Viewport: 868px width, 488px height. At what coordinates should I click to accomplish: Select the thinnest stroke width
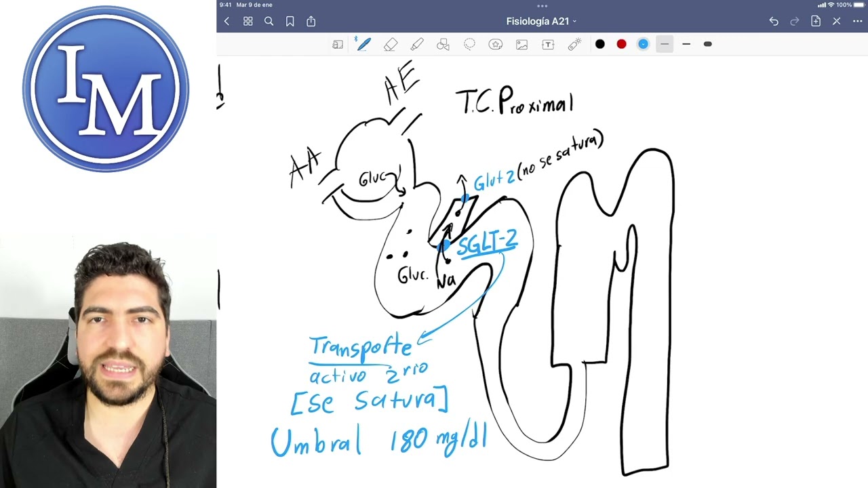click(665, 44)
